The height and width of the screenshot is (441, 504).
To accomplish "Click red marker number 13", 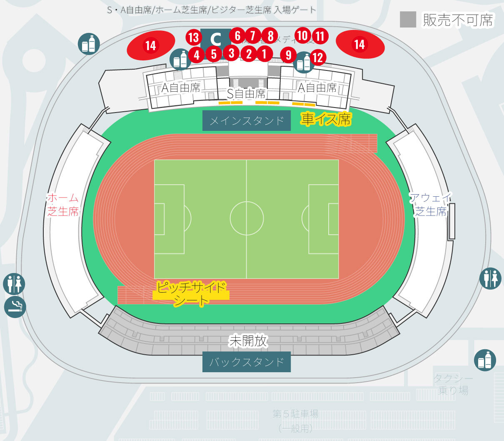I will coord(194,38).
